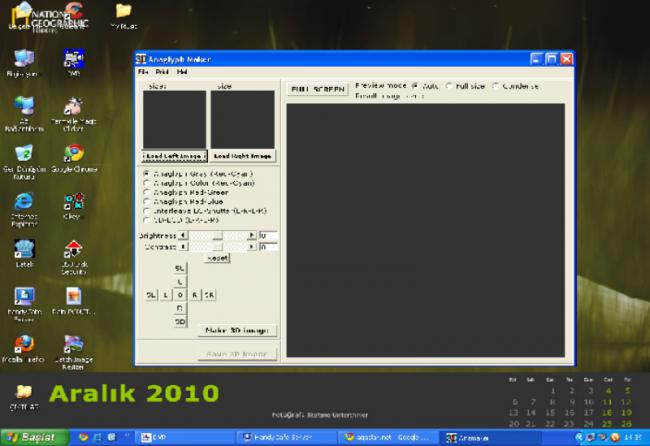
Task: Click the 5D bottom alignment button
Action: tap(180, 322)
